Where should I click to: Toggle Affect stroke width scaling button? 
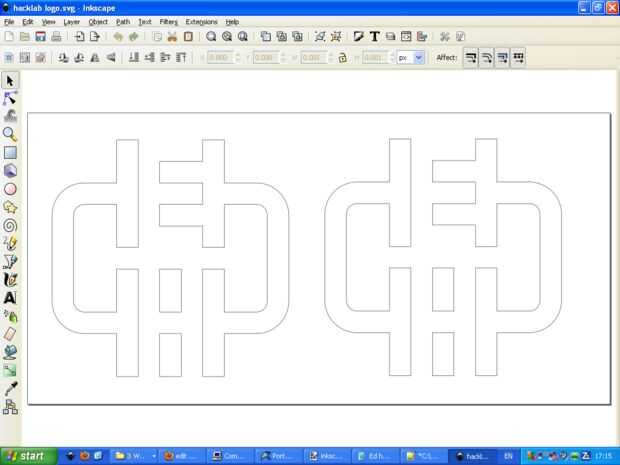click(471, 58)
